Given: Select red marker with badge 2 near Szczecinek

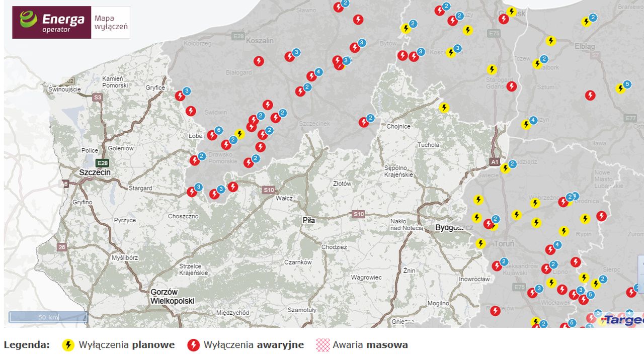Looking at the screenshot, I should [364, 122].
